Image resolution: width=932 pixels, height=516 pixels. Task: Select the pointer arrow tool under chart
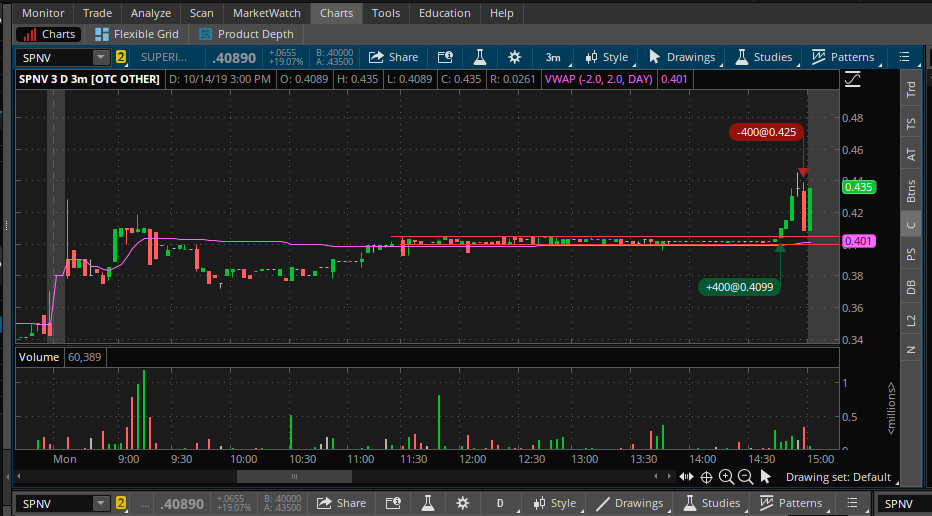tap(766, 477)
